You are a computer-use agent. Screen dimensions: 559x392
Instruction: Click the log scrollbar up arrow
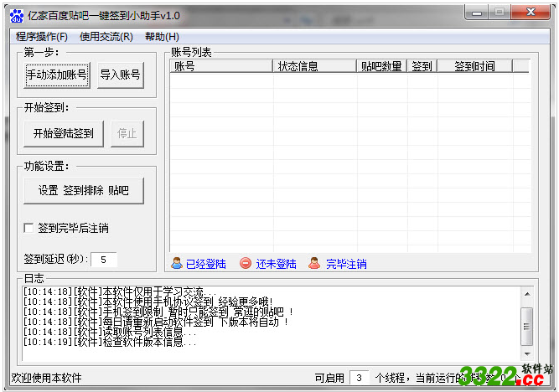(527, 294)
